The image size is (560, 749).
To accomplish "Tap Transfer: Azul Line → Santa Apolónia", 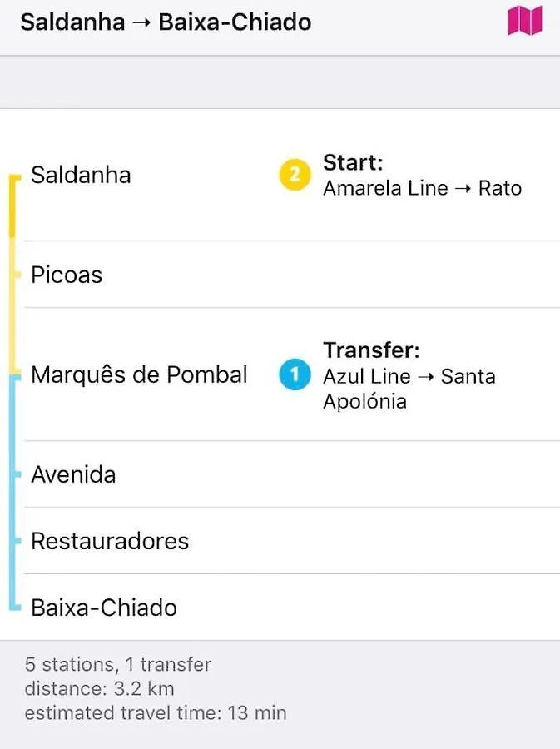I will [x=409, y=375].
